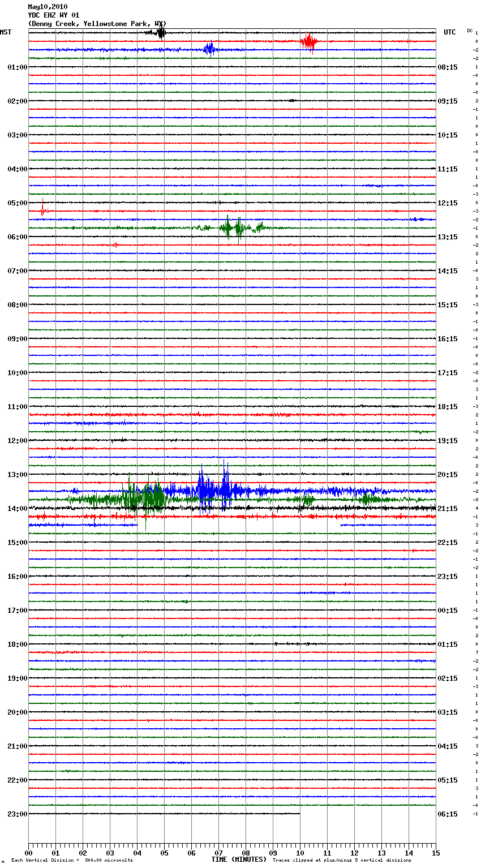Viewport: 481px width, 868px height.
Task: Select the 14:00 MST row label
Action: 18,509
